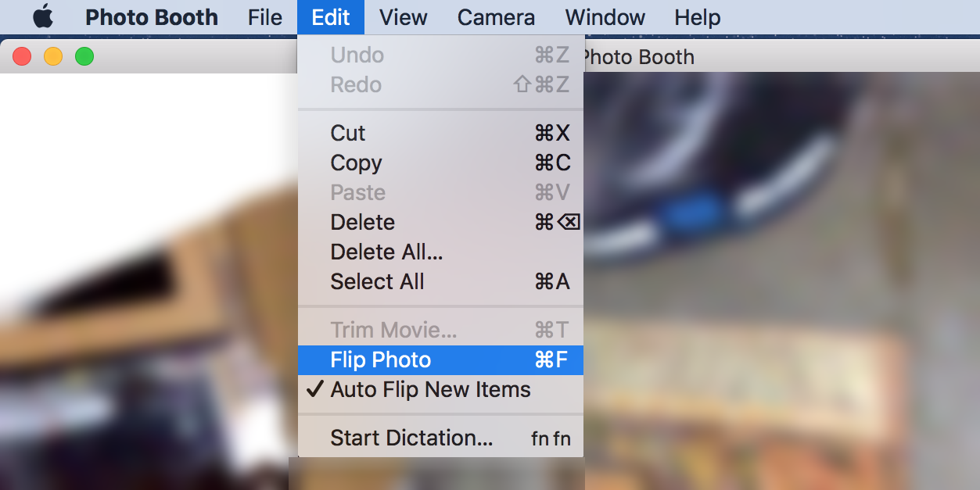Open the View menu

coord(403,17)
